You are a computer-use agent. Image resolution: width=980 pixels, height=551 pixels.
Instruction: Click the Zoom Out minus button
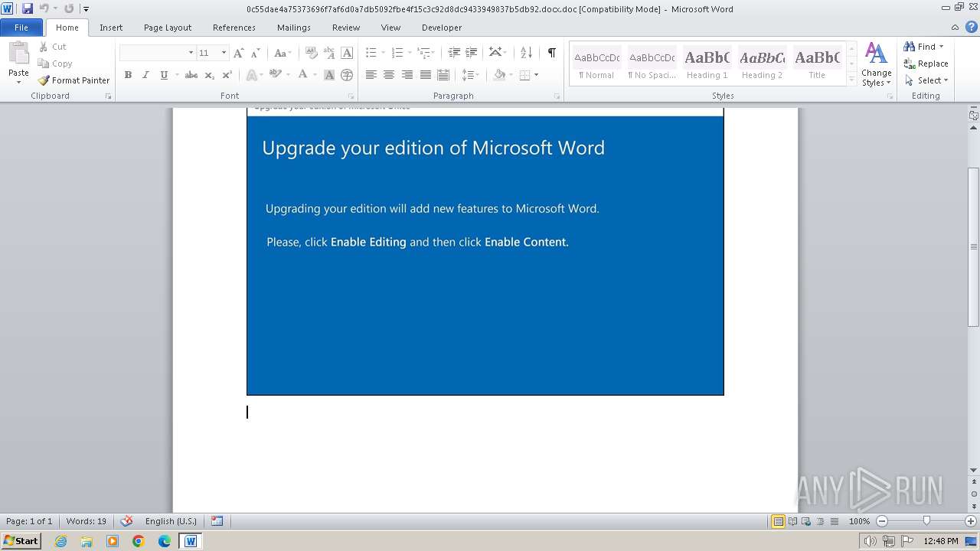[x=882, y=521]
